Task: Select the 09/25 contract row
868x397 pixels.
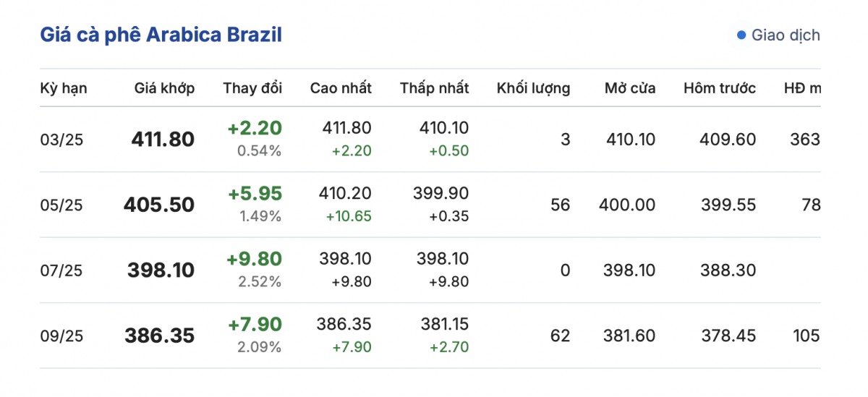Action: tap(61, 336)
